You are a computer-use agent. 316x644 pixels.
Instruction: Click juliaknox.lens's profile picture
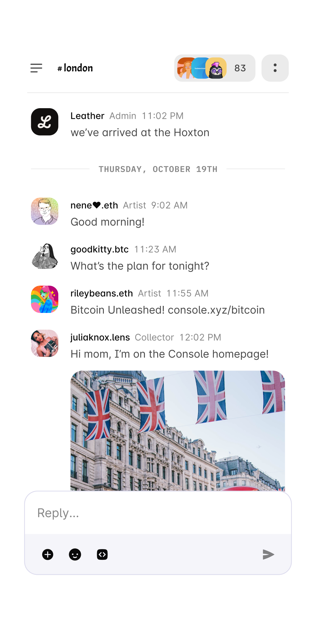pos(45,343)
